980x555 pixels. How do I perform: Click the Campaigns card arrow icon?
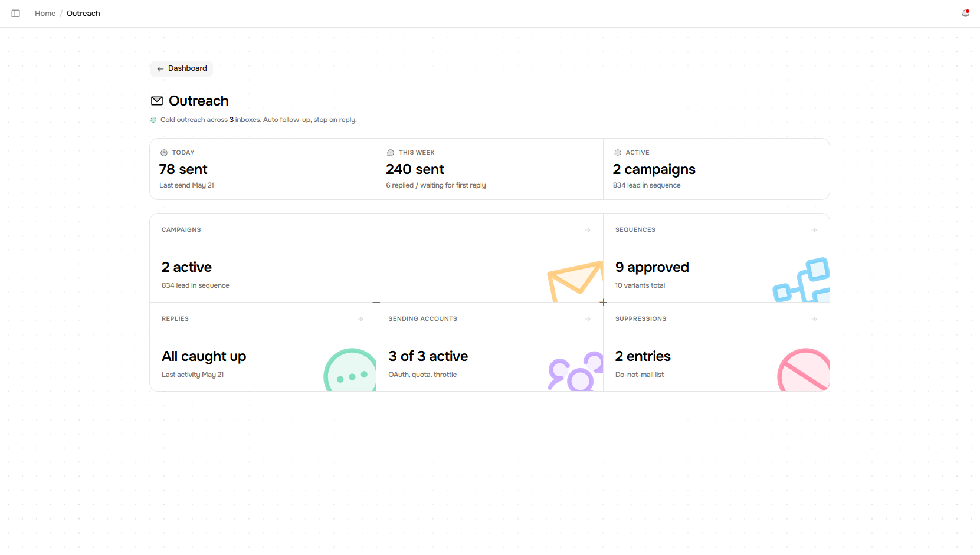588,230
